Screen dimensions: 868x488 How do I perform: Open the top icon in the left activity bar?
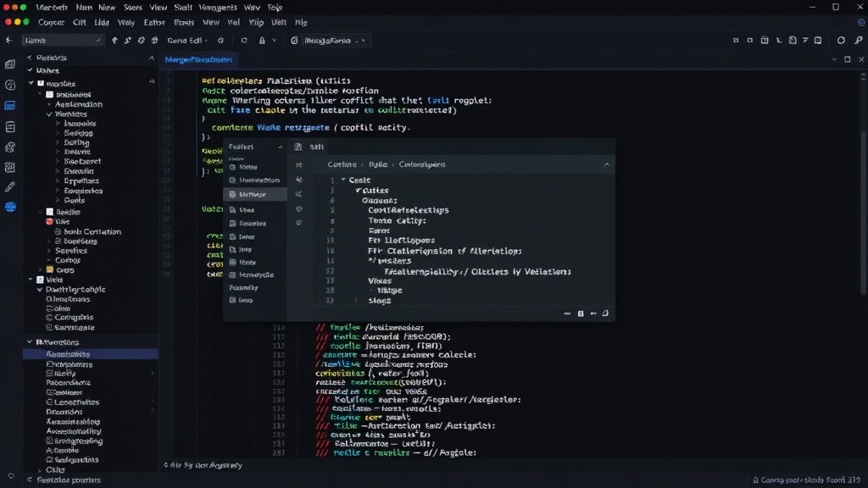tap(10, 64)
